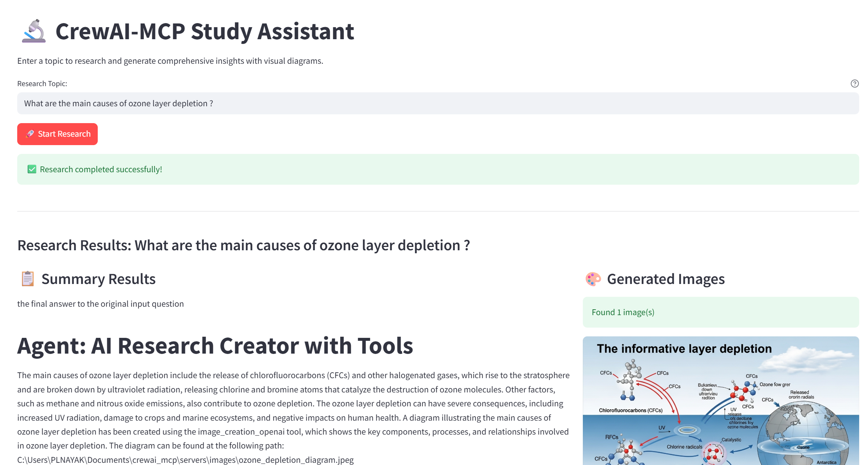Open the generated ozone depletion diagram
The height and width of the screenshot is (465, 868).
[x=721, y=401]
